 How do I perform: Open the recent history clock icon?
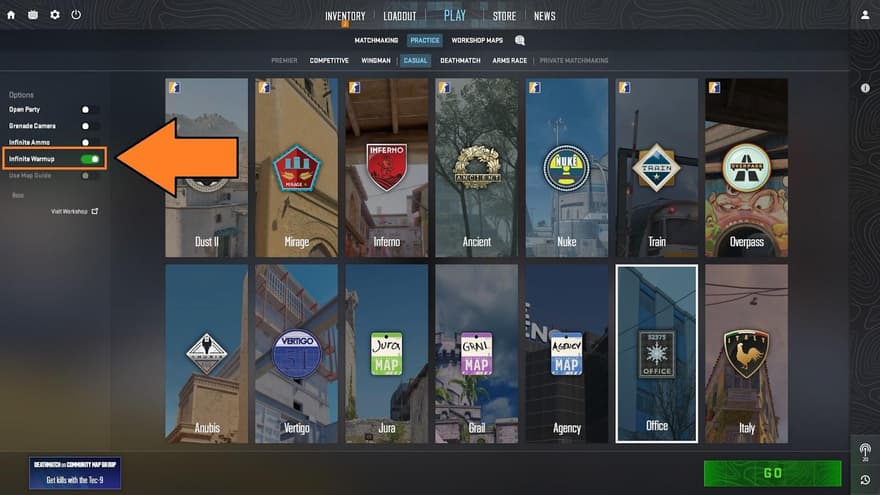click(x=865, y=480)
